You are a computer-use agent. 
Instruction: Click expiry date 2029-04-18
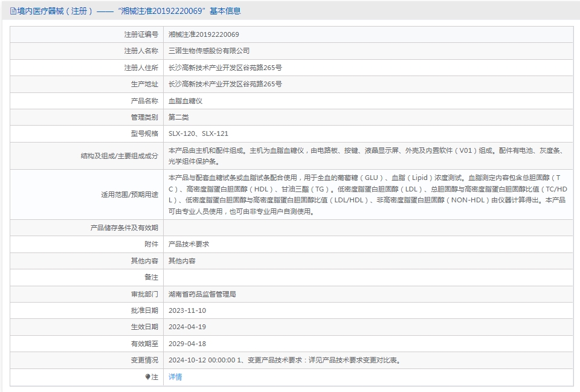pos(187,344)
